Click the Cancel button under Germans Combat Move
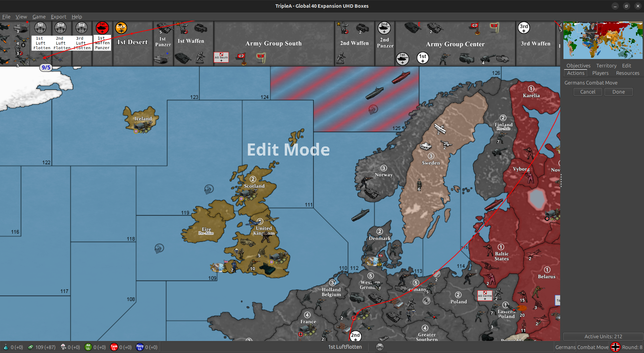Viewport: 644px width, 353px height. 587,92
